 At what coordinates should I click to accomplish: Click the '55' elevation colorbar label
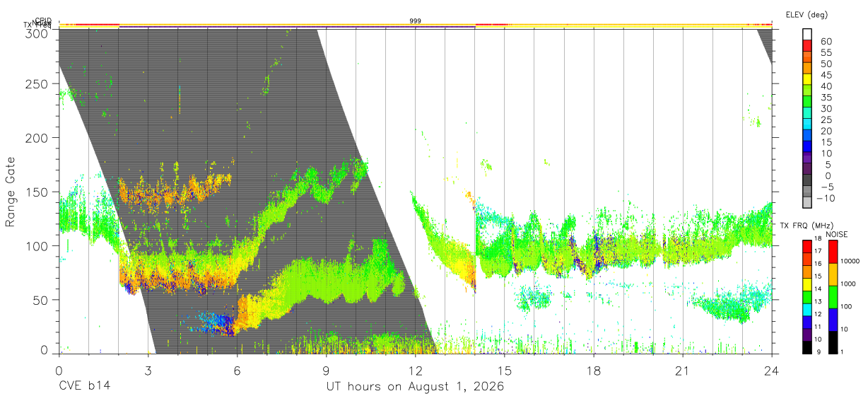point(826,53)
